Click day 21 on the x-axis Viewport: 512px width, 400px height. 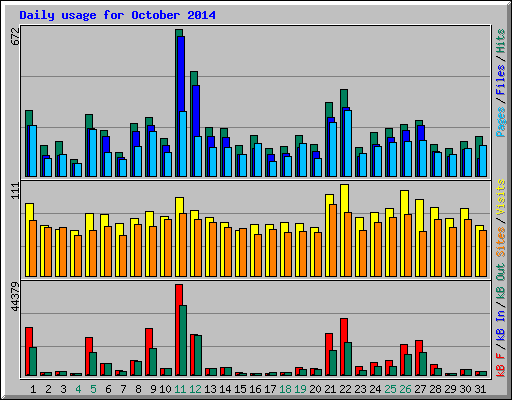pos(330,389)
